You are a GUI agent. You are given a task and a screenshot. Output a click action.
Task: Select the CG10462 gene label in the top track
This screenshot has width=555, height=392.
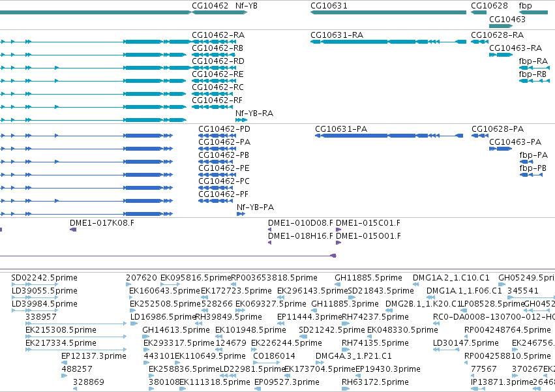(x=210, y=6)
